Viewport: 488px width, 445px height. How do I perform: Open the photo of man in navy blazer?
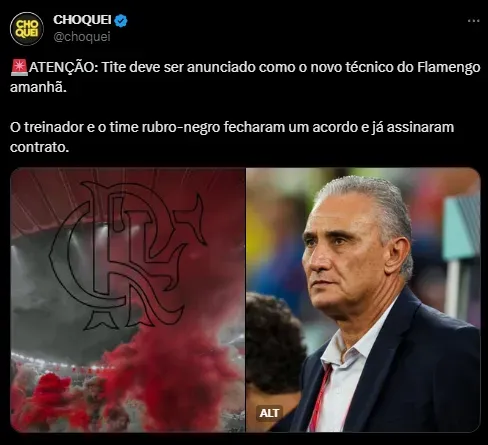[363, 300]
